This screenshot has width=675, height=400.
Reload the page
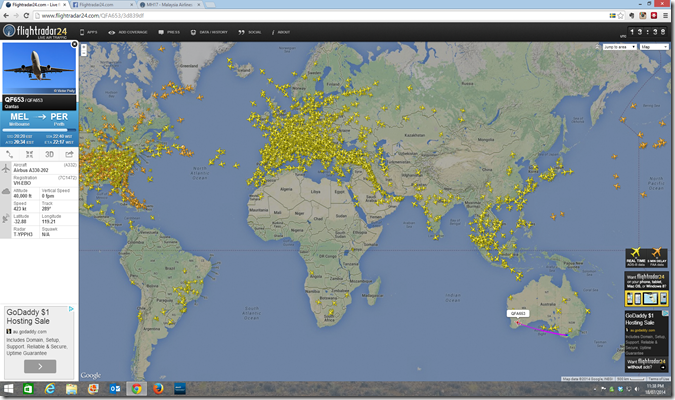[26, 16]
